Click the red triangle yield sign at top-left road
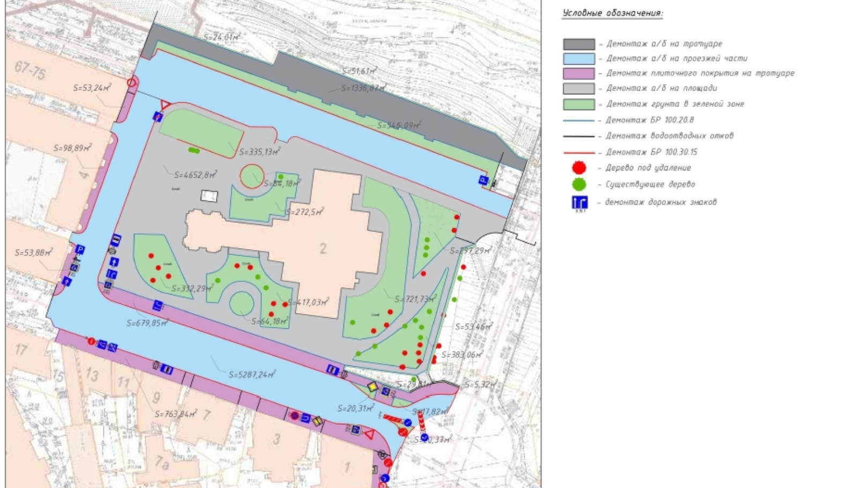This screenshot has height=488, width=868. [165, 105]
